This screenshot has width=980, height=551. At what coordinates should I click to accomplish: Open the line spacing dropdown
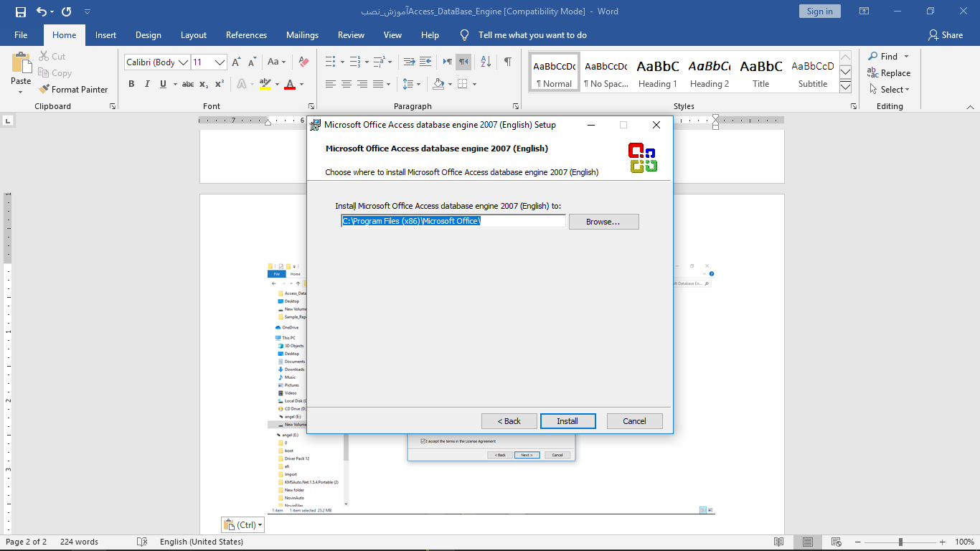(417, 84)
